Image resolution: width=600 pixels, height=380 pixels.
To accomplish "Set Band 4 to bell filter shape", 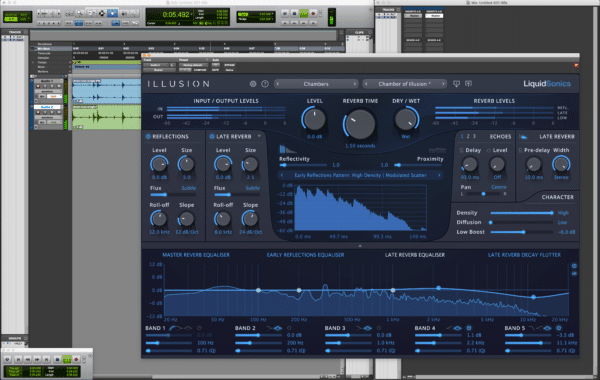I will (x=457, y=328).
